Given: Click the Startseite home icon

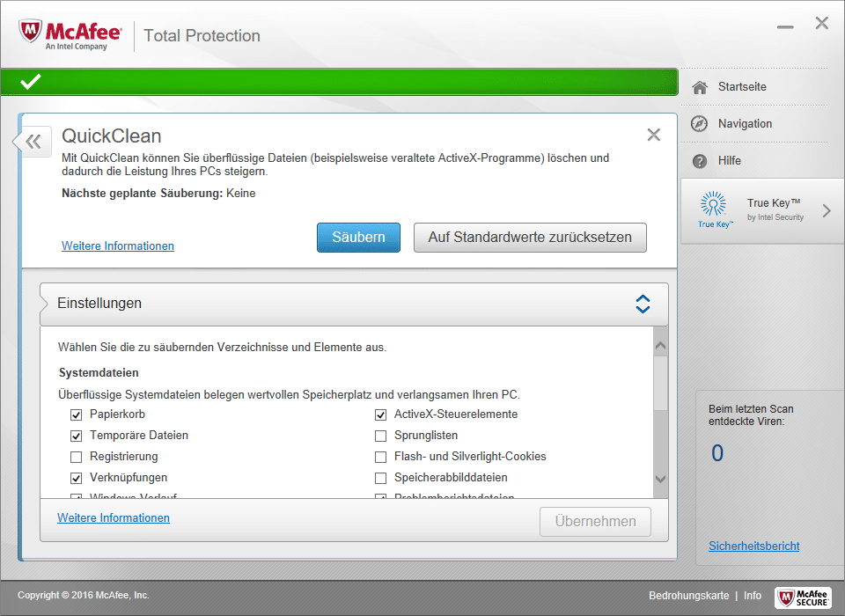Looking at the screenshot, I should tap(700, 87).
